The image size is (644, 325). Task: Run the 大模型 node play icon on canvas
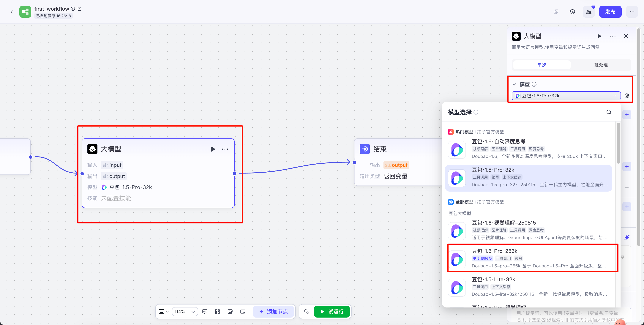[x=213, y=149]
